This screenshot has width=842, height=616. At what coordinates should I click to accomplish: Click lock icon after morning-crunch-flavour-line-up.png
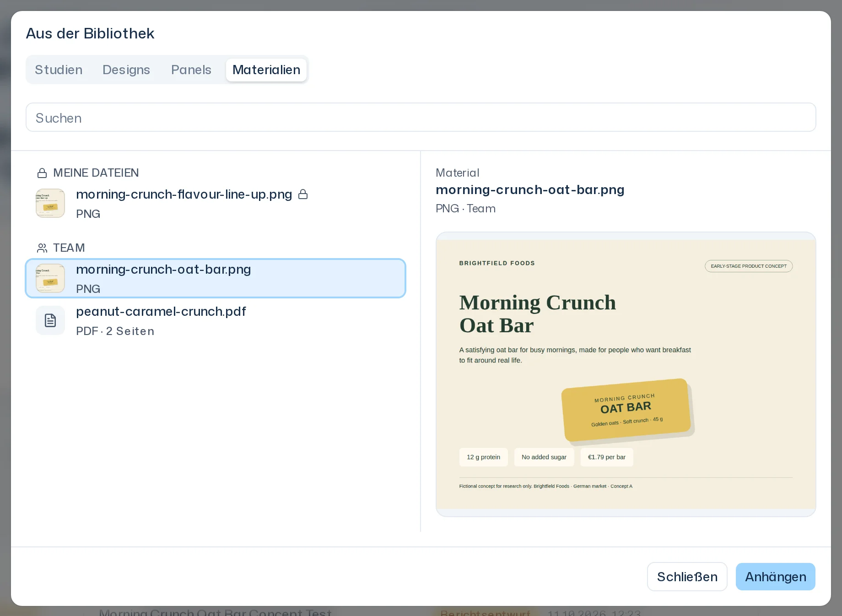pyautogui.click(x=303, y=195)
